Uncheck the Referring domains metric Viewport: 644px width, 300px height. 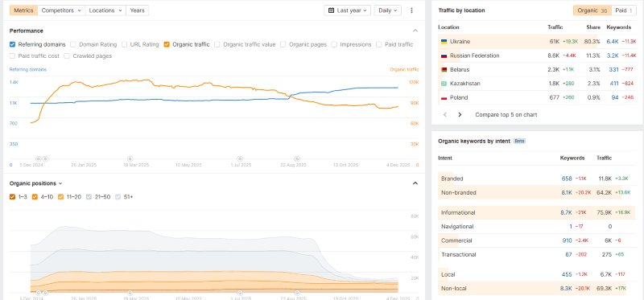point(12,44)
